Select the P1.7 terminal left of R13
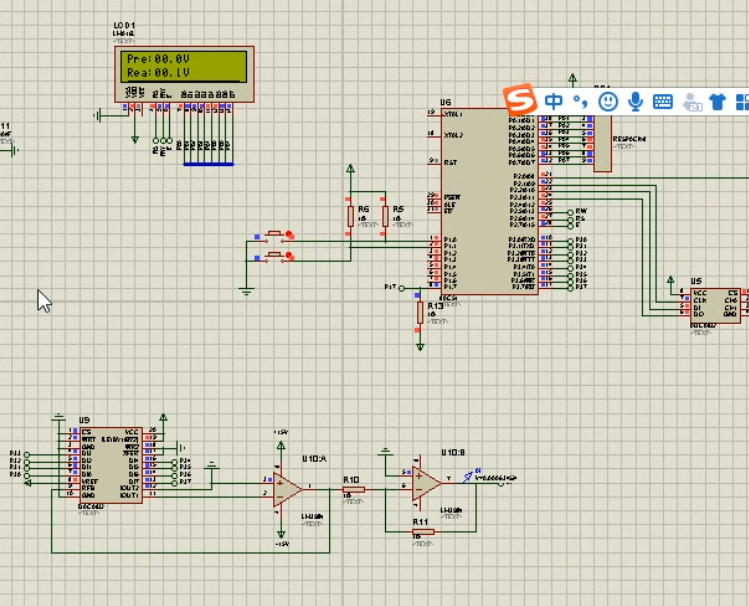This screenshot has height=606, width=749. pyautogui.click(x=402, y=288)
